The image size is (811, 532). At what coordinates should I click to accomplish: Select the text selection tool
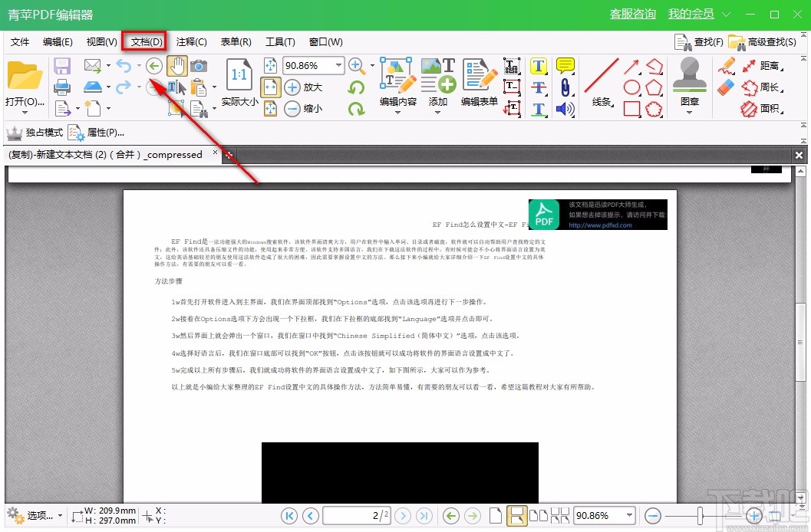[176, 87]
